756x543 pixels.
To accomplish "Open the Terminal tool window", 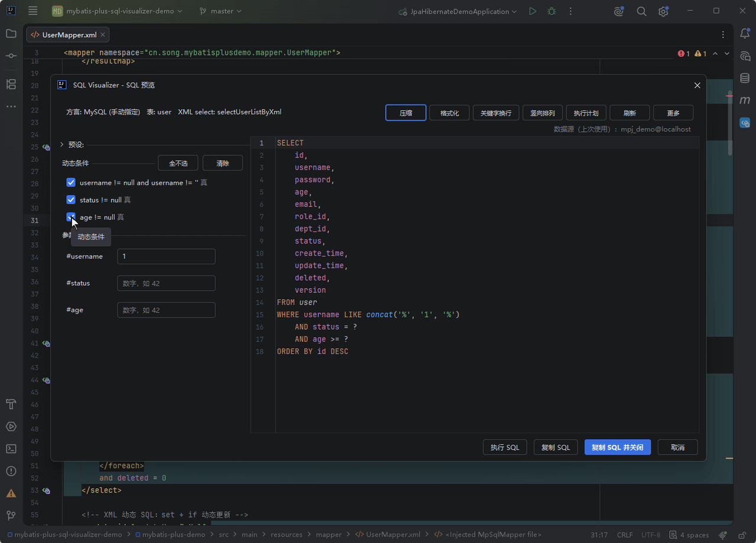I will tap(11, 449).
